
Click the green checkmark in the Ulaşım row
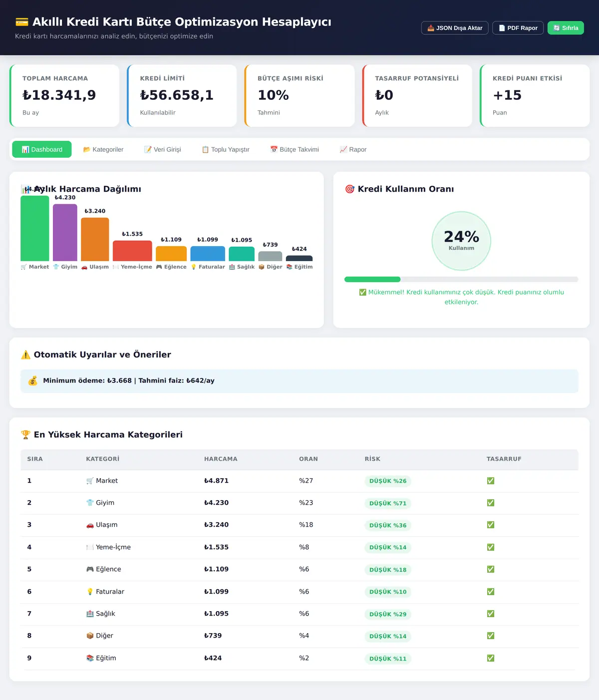[491, 525]
